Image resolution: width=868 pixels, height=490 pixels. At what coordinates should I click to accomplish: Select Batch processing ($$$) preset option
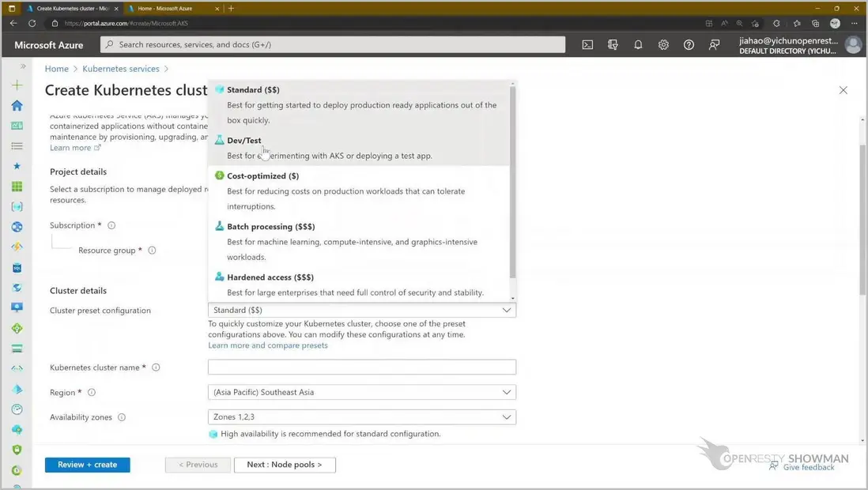(358, 241)
